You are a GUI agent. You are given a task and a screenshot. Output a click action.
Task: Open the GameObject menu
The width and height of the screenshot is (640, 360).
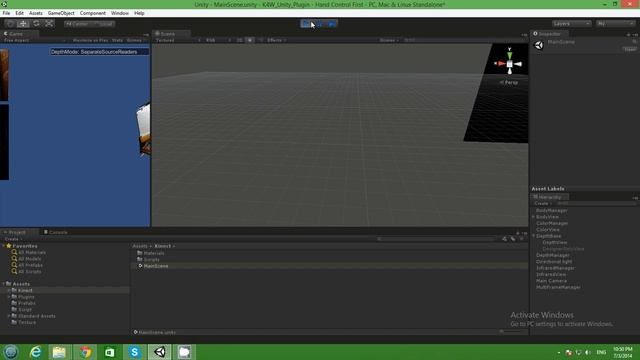[x=61, y=13]
